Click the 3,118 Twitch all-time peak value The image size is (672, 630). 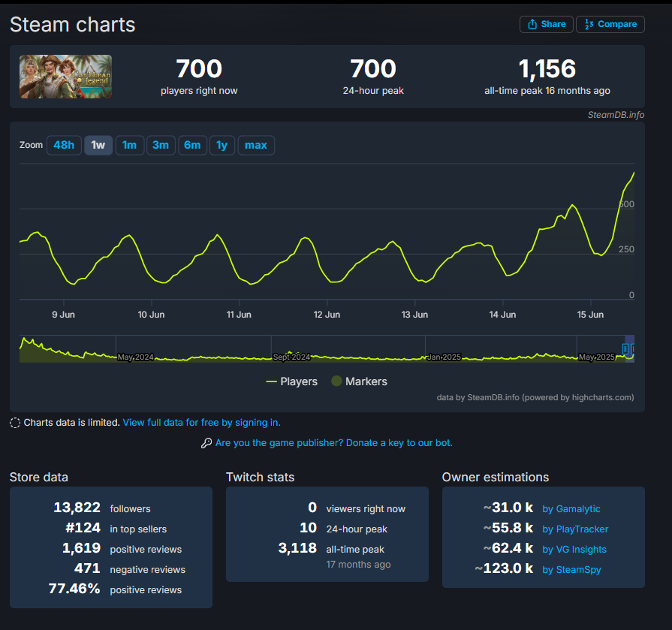(297, 548)
